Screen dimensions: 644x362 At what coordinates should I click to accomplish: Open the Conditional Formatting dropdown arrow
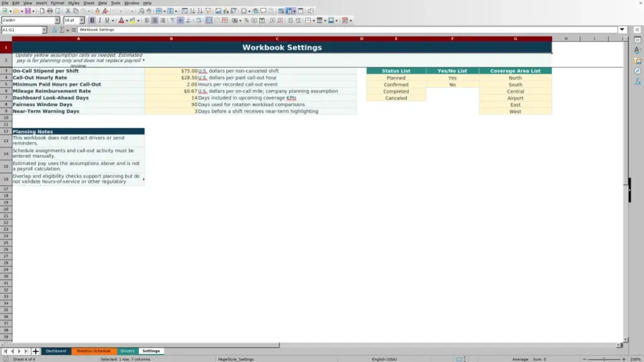point(351,21)
